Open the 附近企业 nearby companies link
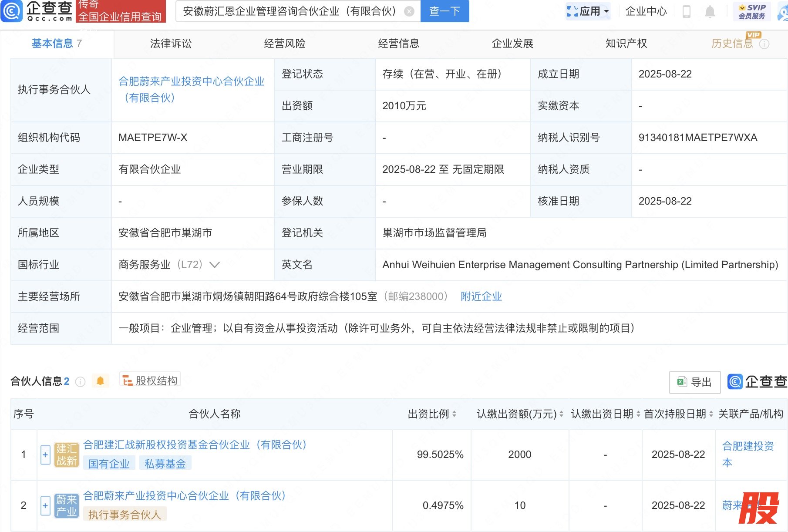This screenshot has height=532, width=788. (481, 296)
